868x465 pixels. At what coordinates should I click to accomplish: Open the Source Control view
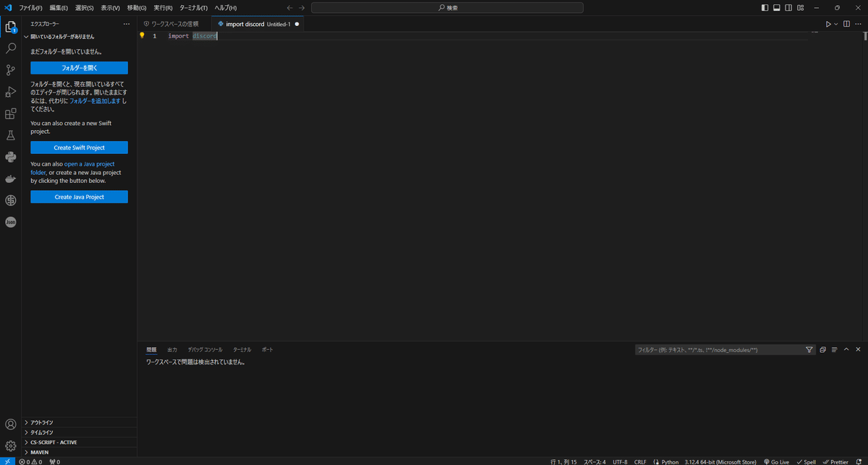pos(10,70)
